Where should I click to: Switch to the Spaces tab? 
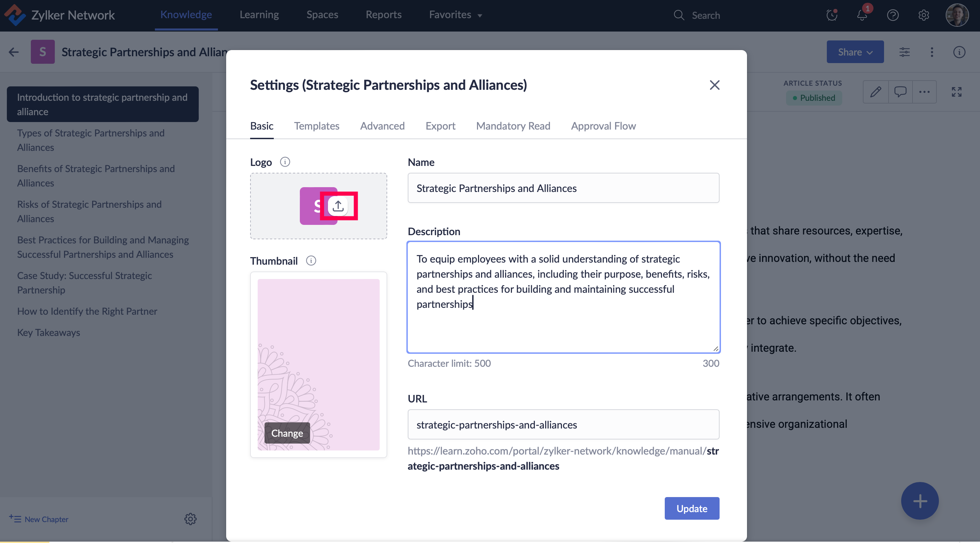point(322,14)
